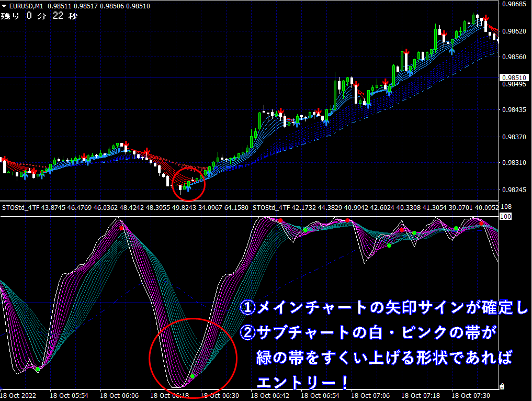The height and width of the screenshot is (401, 532).
Task: Click the leftmost green dot in STOStd sub-window
Action: click(x=38, y=369)
